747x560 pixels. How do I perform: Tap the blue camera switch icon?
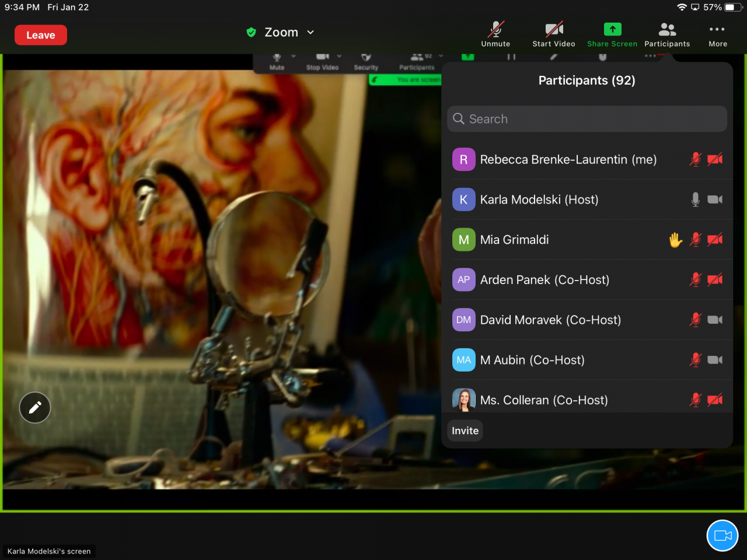tap(722, 535)
